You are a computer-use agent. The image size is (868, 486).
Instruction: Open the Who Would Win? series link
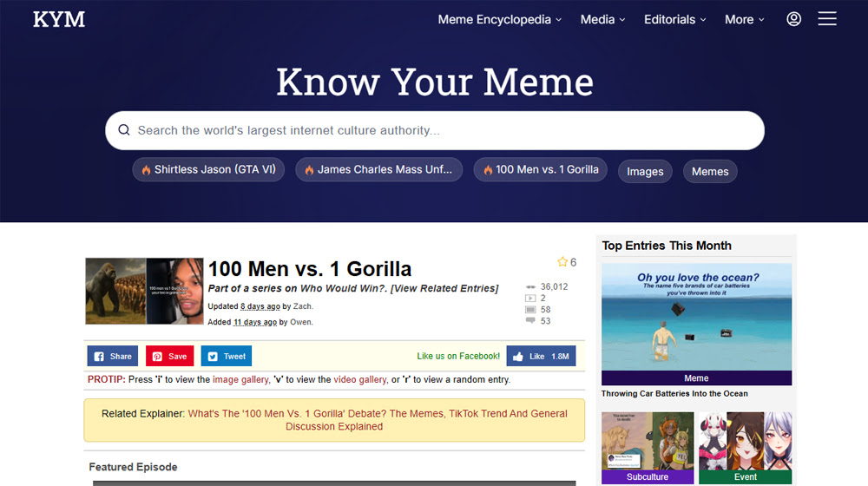343,288
